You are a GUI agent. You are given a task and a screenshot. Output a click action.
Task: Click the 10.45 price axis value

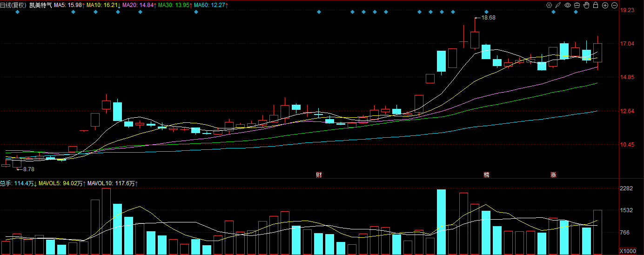tap(628, 145)
